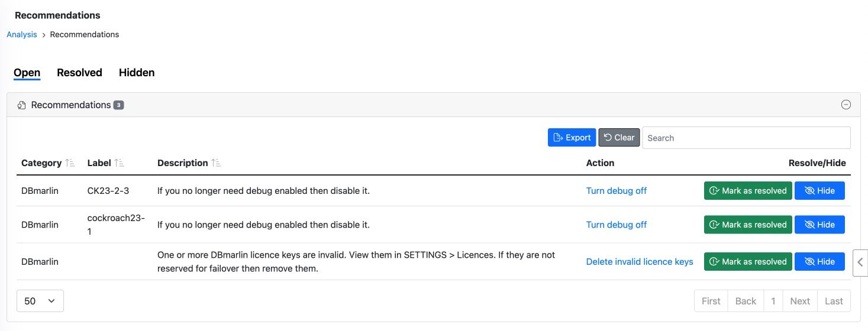868x331 pixels.
Task: Click the Recommendations panel thumbs-up icon
Action: pyautogui.click(x=22, y=105)
